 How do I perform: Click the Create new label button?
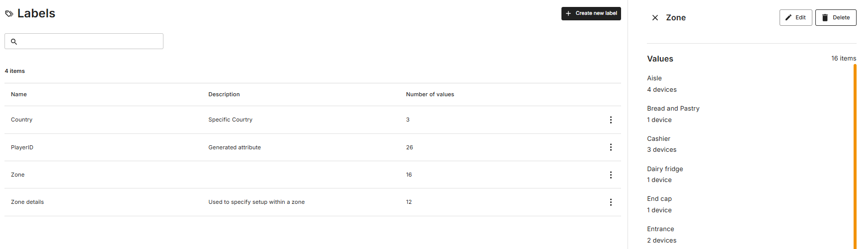[591, 13]
